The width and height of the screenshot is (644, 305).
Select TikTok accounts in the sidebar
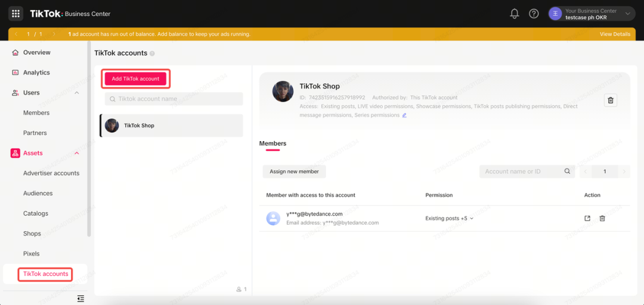pos(45,274)
